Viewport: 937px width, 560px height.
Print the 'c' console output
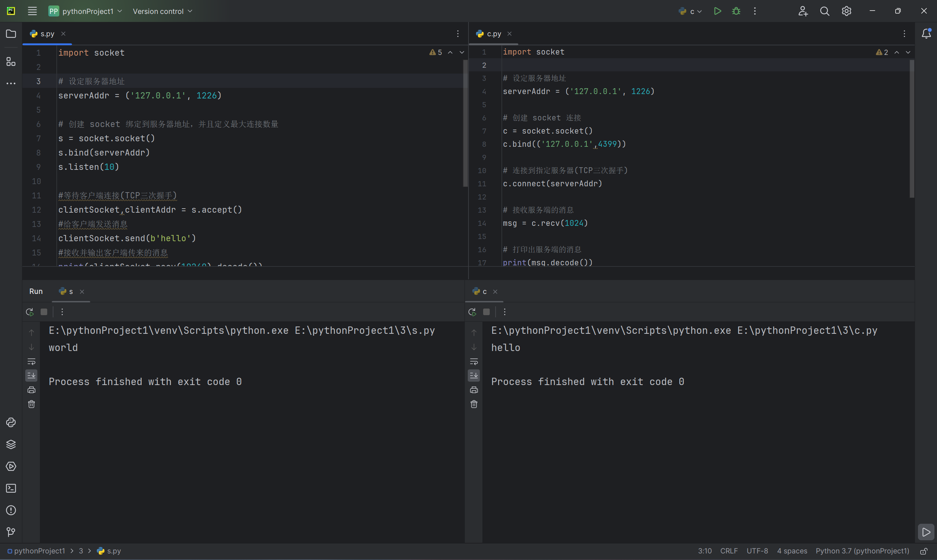pyautogui.click(x=474, y=390)
